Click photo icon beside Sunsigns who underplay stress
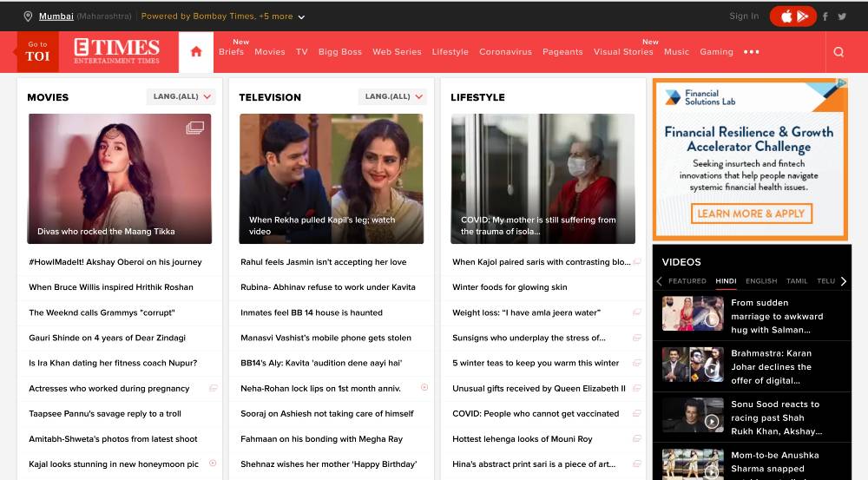The width and height of the screenshot is (868, 480). (x=636, y=338)
